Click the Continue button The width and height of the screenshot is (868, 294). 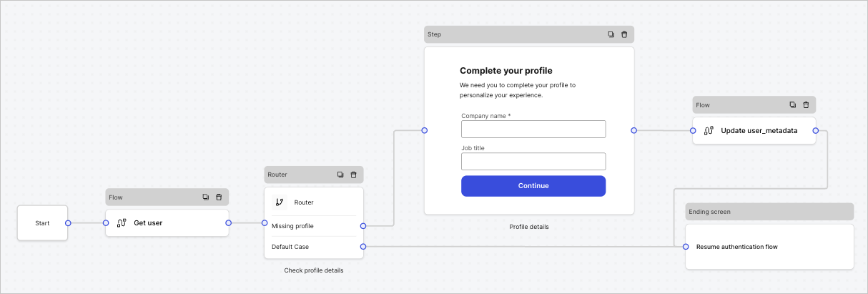point(533,186)
